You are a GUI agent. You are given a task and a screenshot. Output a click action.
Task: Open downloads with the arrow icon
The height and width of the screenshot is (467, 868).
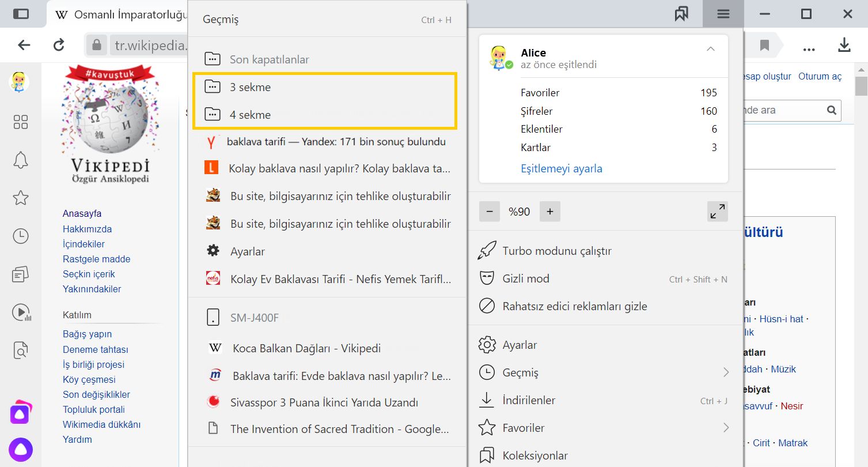click(844, 45)
